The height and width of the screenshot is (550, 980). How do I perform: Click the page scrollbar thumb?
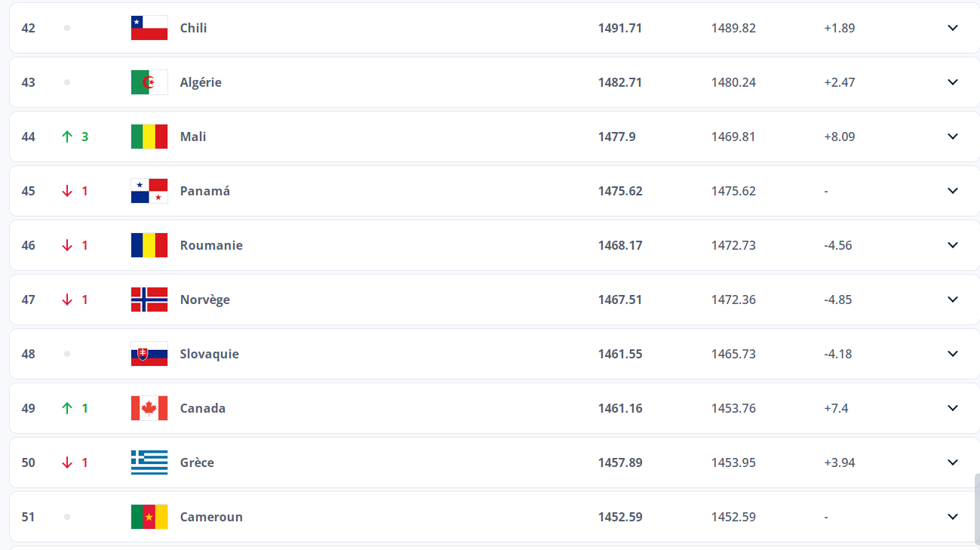(977, 509)
